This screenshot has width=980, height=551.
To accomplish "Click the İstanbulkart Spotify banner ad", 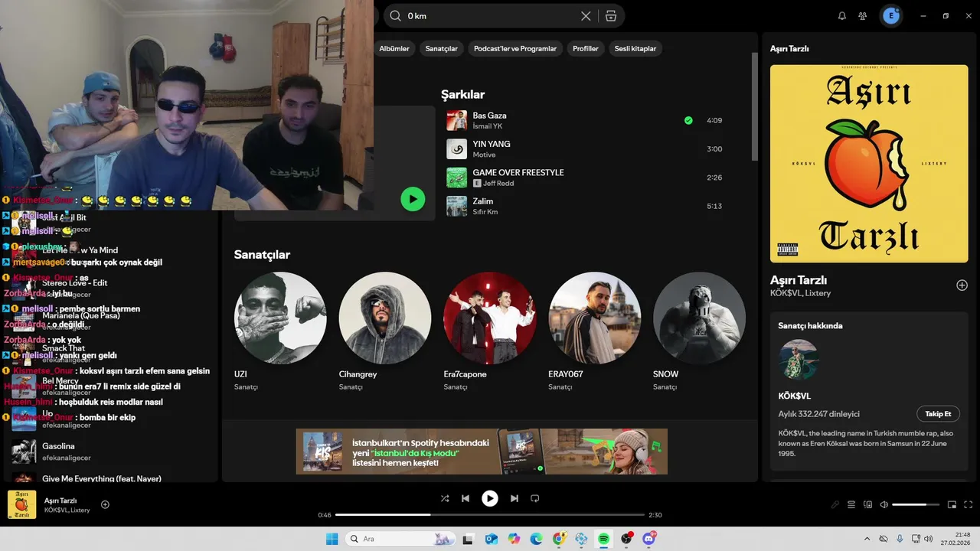I will [482, 452].
